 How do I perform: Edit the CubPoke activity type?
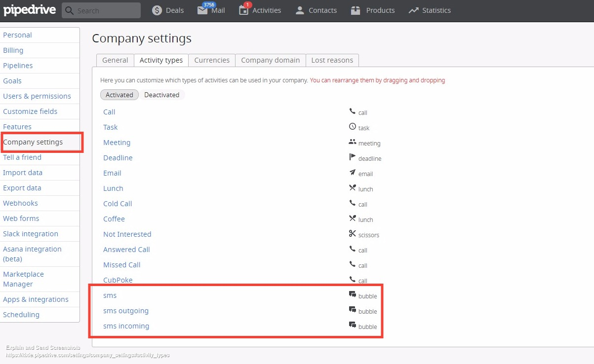(x=118, y=280)
